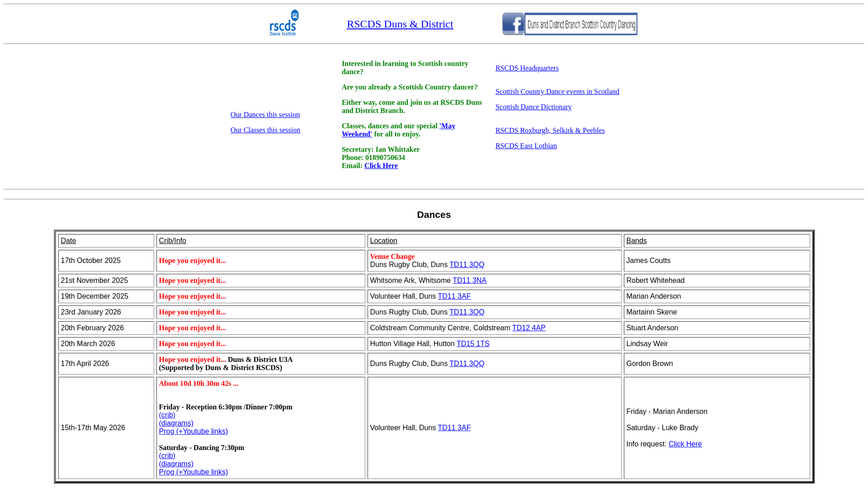Open Saturday Prog (+Youtube links)

coord(193,472)
